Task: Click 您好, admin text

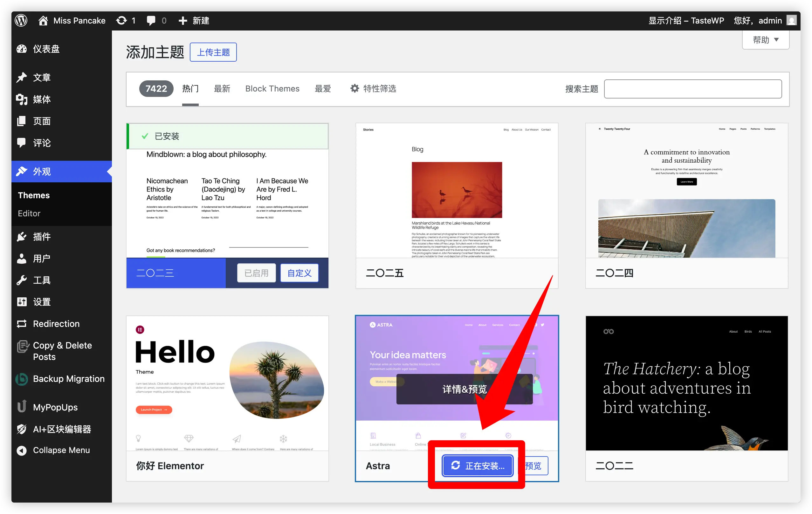Action: 757,21
